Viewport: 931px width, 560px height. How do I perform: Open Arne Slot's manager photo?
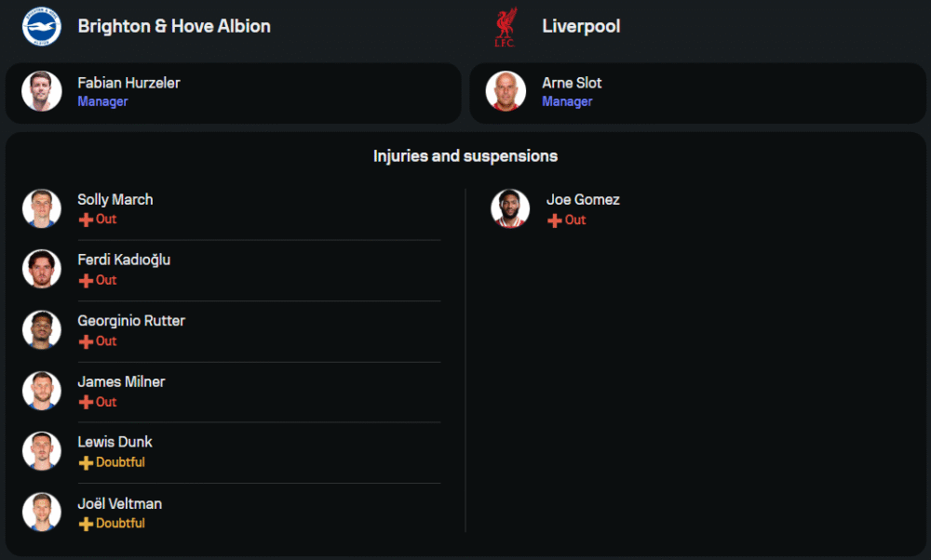506,91
